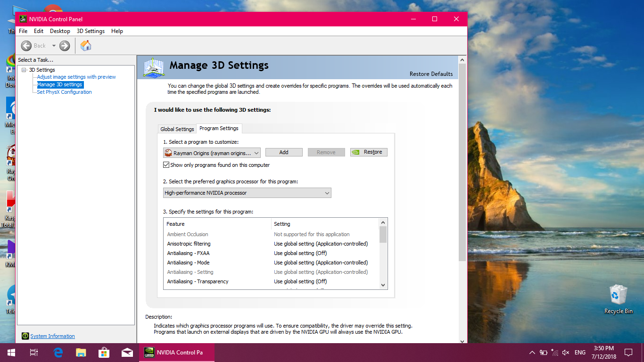Open the Desktop menu
This screenshot has width=644, height=362.
click(60, 31)
